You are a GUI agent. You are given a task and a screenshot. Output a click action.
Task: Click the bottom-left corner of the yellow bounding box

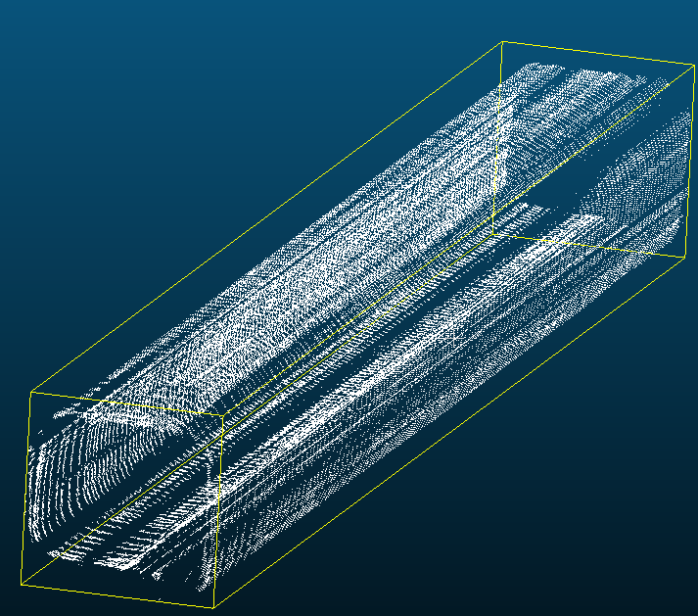21,585
